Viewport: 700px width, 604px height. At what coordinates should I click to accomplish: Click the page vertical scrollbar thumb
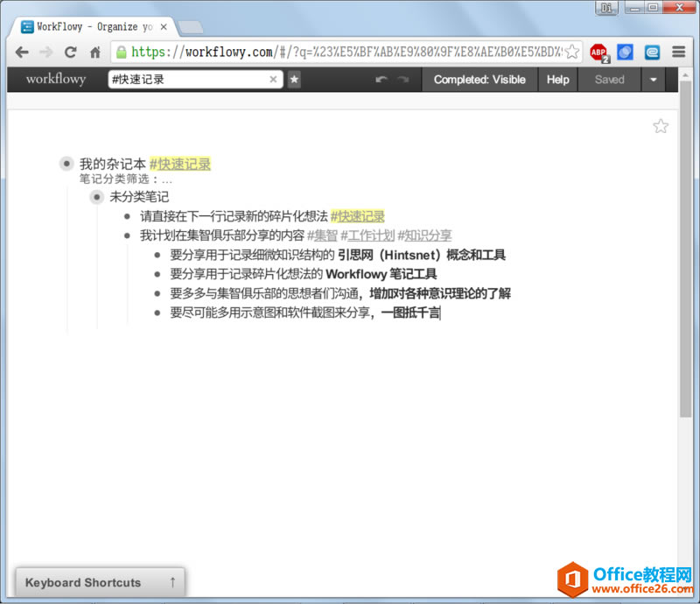point(686,249)
